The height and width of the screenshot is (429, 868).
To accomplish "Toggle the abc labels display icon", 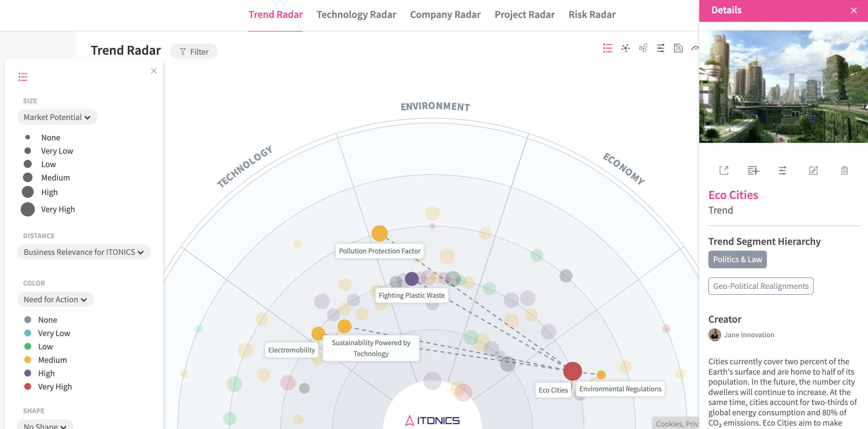I will click(x=643, y=48).
